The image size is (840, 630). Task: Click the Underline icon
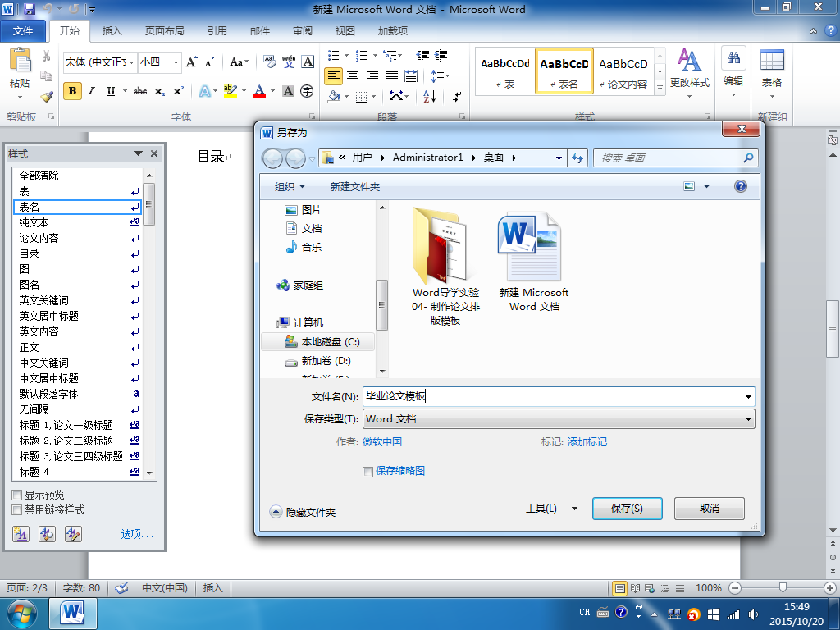[111, 91]
